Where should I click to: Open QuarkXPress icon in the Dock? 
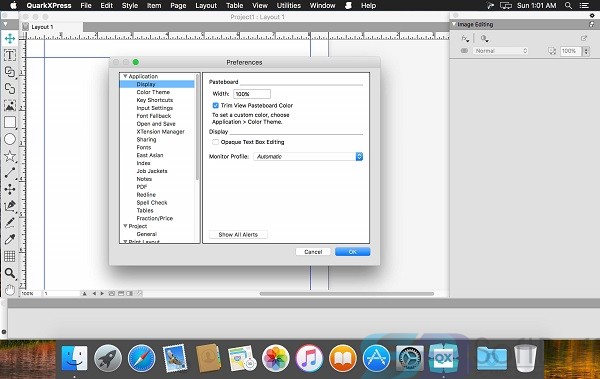(x=443, y=358)
